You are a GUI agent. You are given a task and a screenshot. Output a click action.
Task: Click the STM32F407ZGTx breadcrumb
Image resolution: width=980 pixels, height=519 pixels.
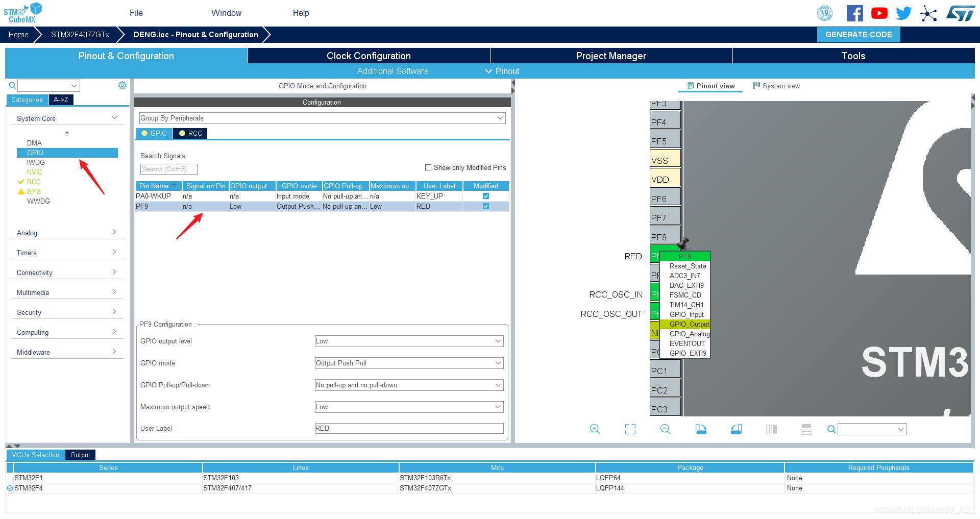pos(80,35)
